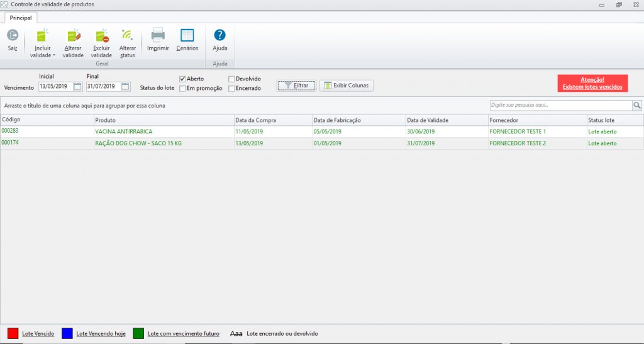Sort by Data de Fabricação column header
This screenshot has height=344, width=644.
[359, 120]
